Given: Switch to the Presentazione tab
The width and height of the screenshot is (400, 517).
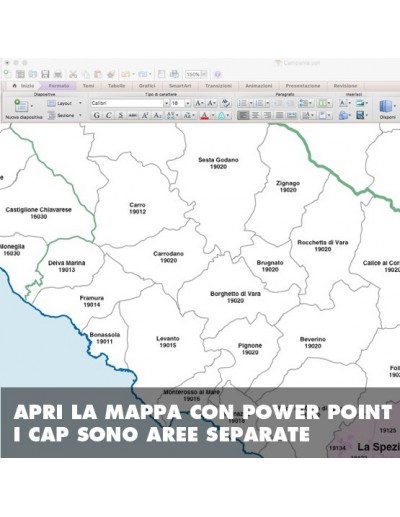Looking at the screenshot, I should point(303,86).
